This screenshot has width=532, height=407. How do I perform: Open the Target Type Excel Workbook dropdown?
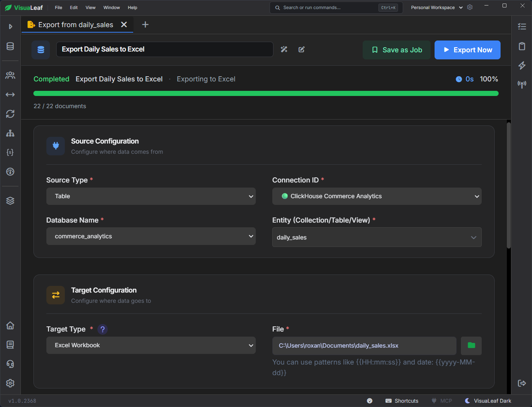click(151, 345)
